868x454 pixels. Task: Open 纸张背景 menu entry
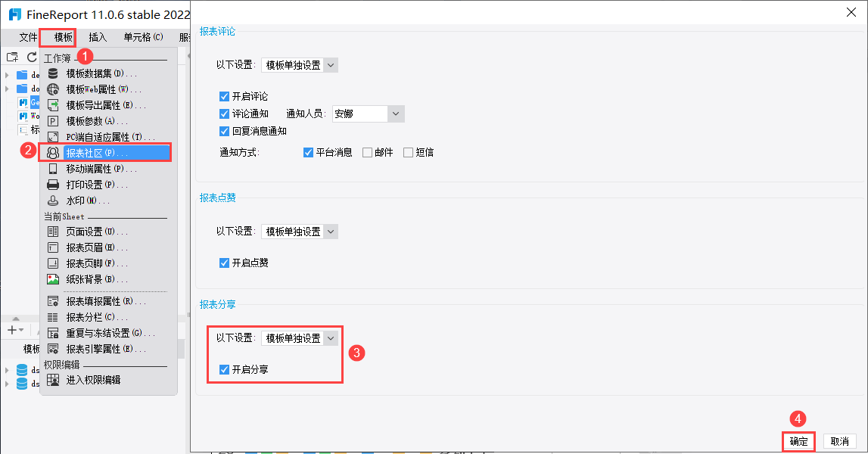[91, 279]
